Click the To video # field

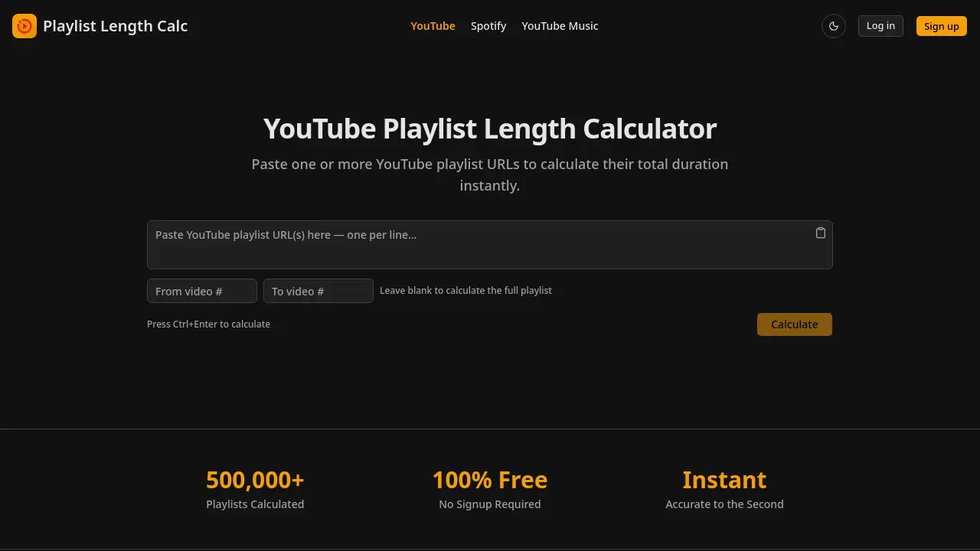tap(318, 291)
